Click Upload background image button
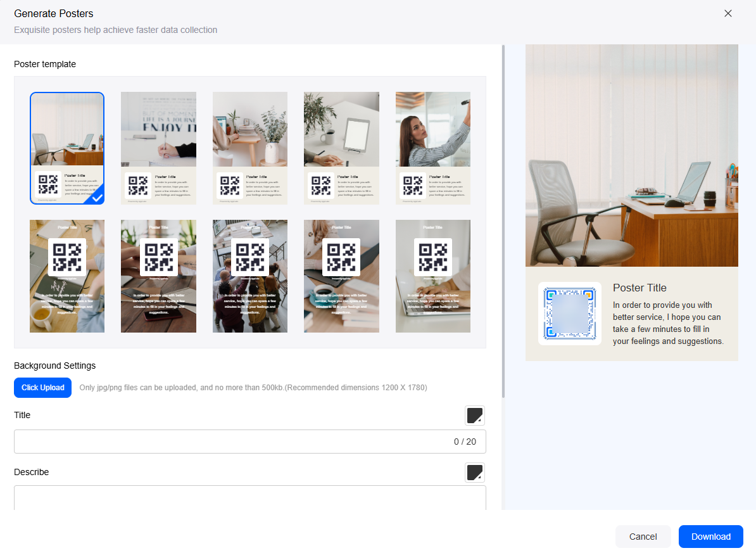The width and height of the screenshot is (756, 560). [x=43, y=388]
